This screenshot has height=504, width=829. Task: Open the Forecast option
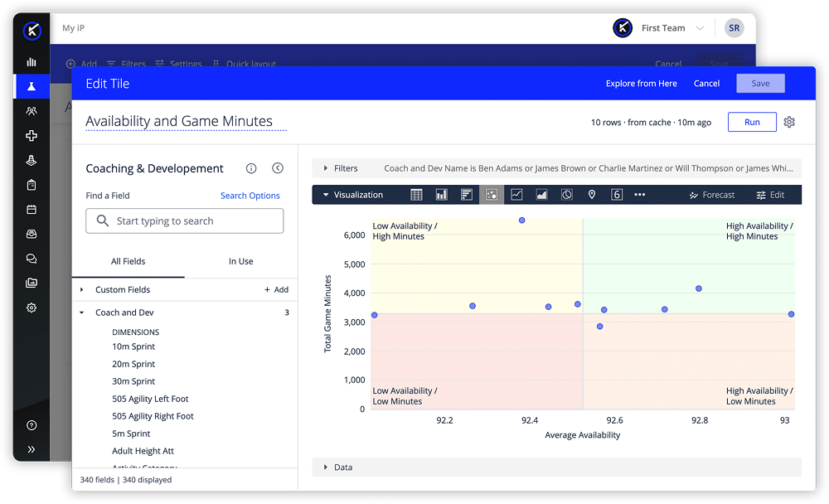coord(712,195)
